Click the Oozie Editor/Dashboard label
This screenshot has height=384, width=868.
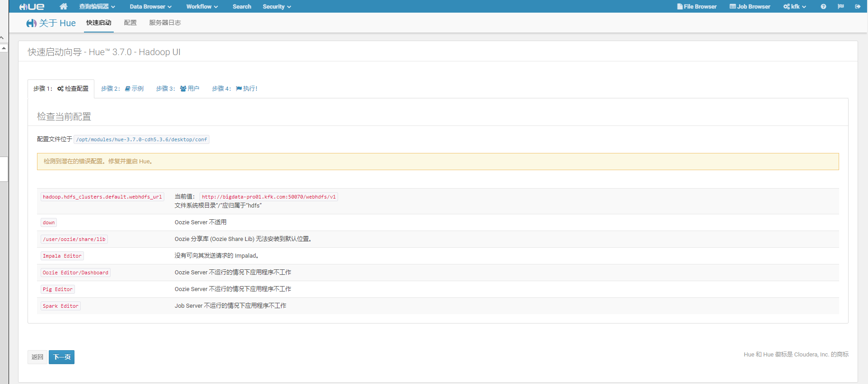click(x=76, y=273)
